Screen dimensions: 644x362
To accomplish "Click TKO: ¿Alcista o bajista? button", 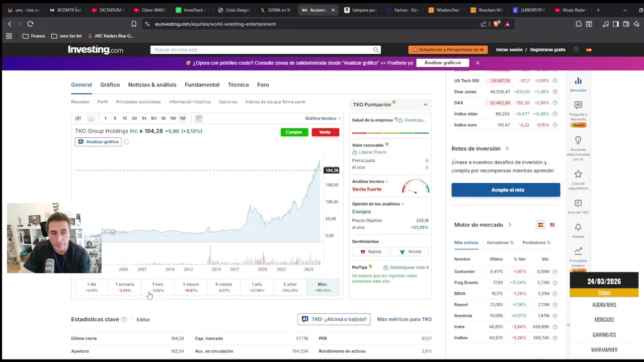I will click(x=334, y=319).
